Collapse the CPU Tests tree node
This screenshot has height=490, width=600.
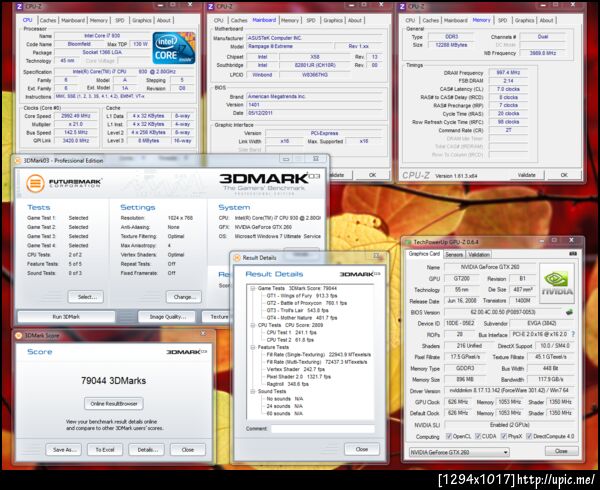coord(253,325)
